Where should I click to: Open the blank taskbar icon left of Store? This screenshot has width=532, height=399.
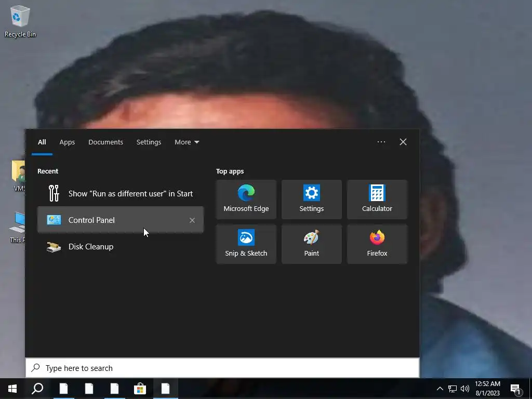(x=114, y=389)
